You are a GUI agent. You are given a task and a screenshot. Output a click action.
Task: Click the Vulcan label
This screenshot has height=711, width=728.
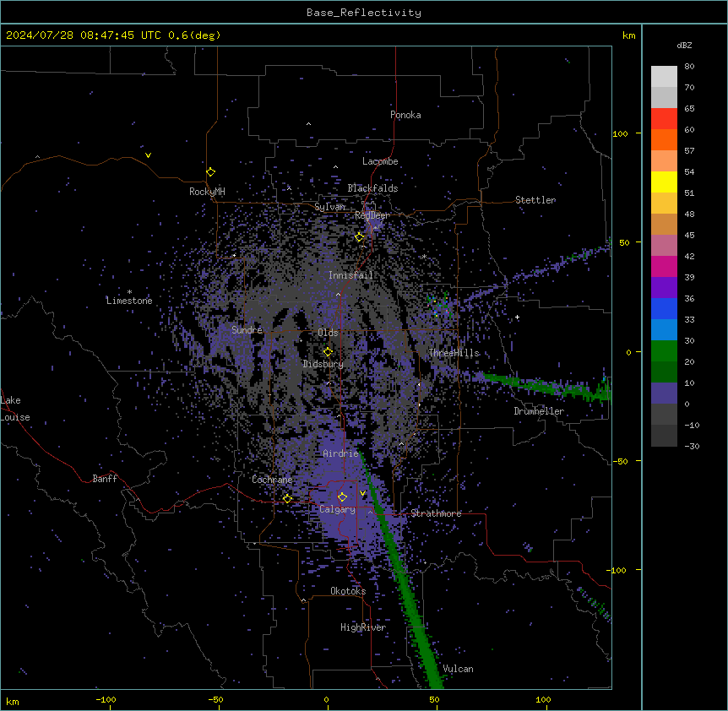[x=458, y=669]
